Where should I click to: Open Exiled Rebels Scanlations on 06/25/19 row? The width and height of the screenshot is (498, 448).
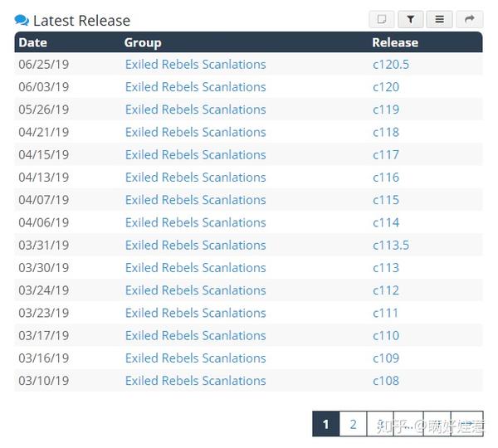(195, 65)
